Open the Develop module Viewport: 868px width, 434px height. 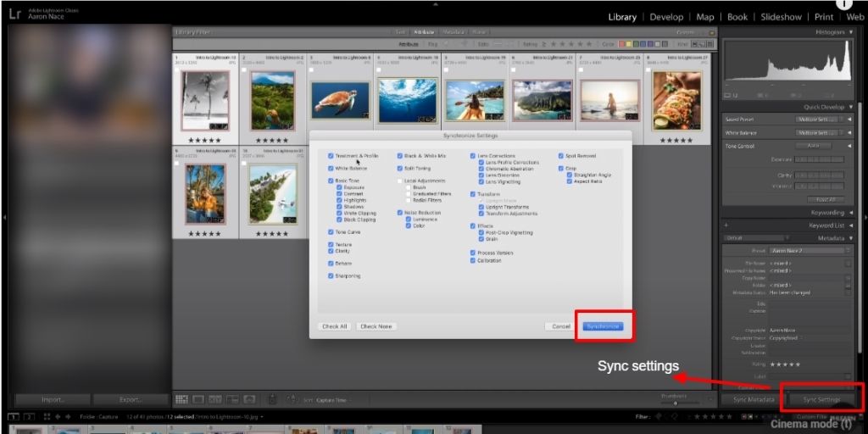point(666,17)
